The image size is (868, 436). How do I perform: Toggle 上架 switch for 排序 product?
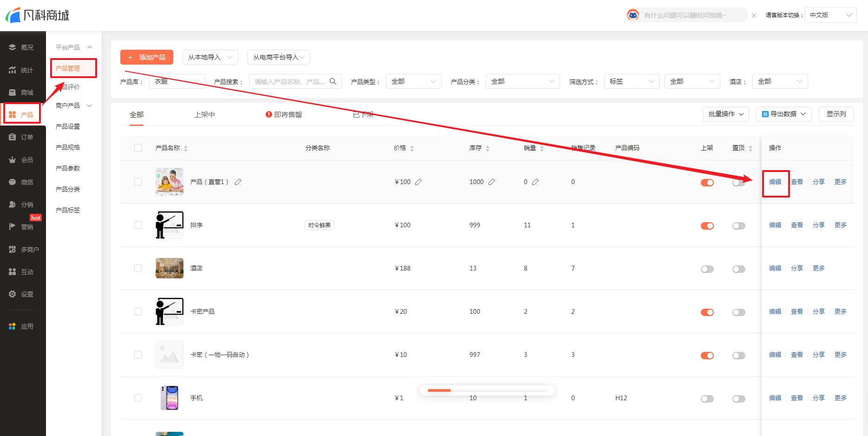[x=707, y=226]
